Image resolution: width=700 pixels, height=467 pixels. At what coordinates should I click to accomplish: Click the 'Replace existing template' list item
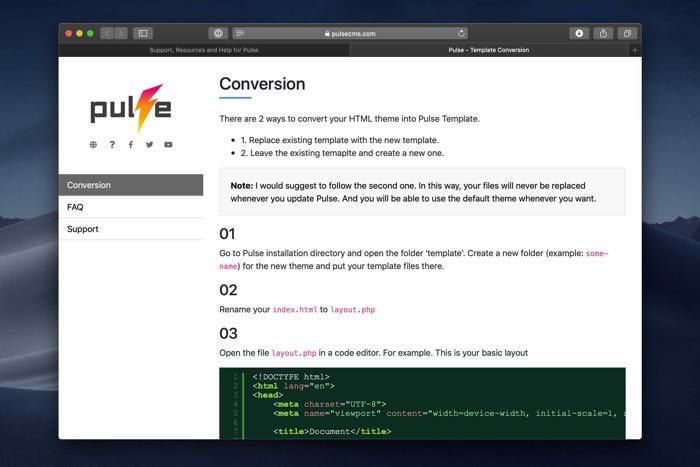[340, 140]
